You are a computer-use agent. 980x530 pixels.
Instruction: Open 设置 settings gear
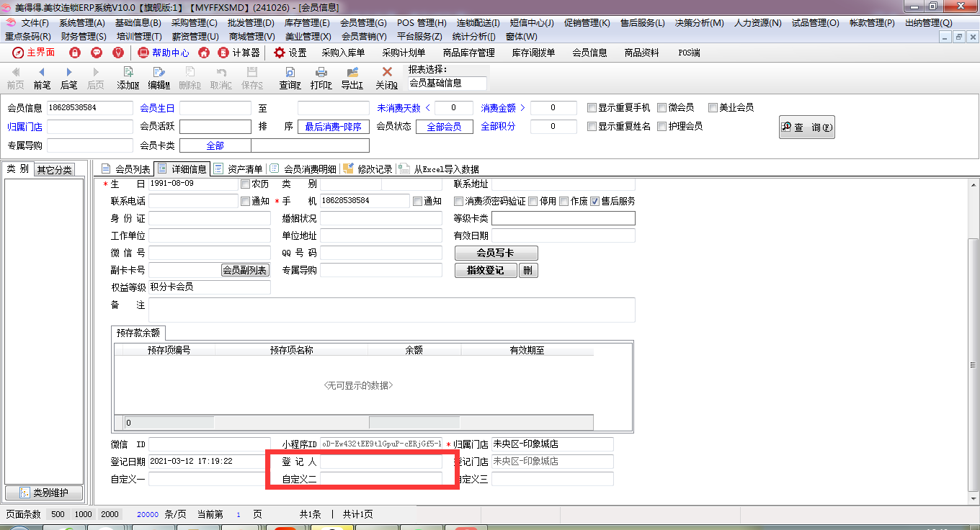point(290,53)
